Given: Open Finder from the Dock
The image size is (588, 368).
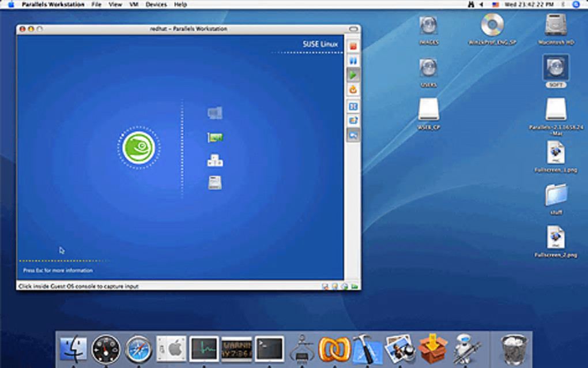Looking at the screenshot, I should click(73, 348).
